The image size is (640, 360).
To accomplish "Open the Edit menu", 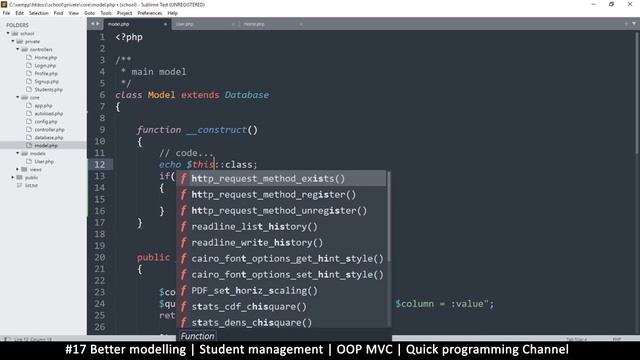I will (19, 13).
